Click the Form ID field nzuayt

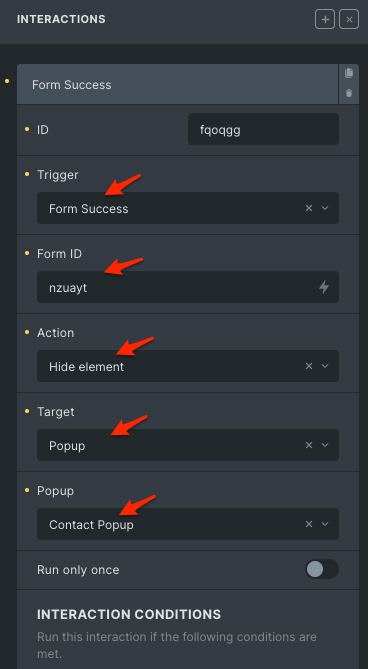pyautogui.click(x=188, y=287)
